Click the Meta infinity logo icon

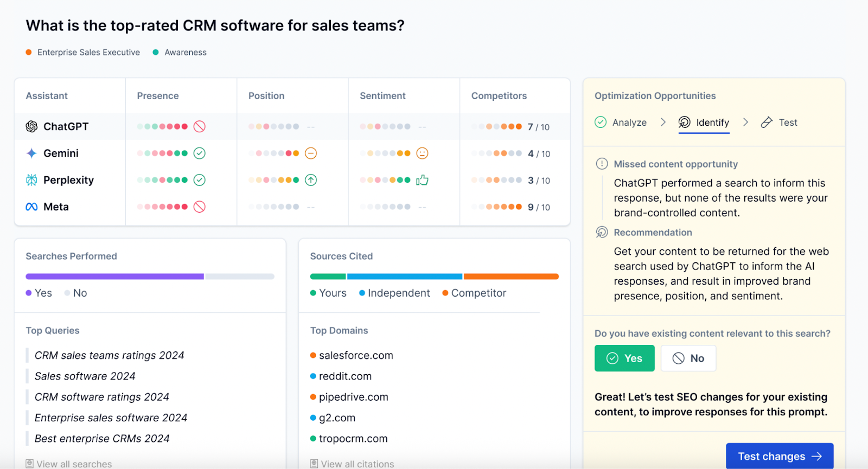tap(31, 207)
